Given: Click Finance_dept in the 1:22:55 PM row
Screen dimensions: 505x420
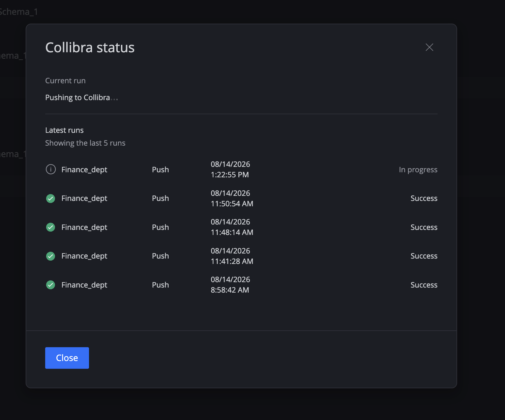Looking at the screenshot, I should click(x=84, y=170).
